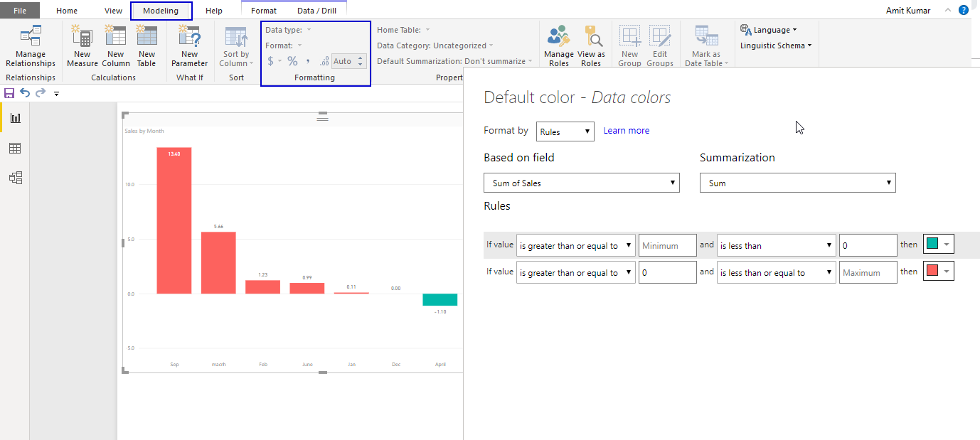
Task: Toggle thousands separator comma icon
Action: point(308,61)
